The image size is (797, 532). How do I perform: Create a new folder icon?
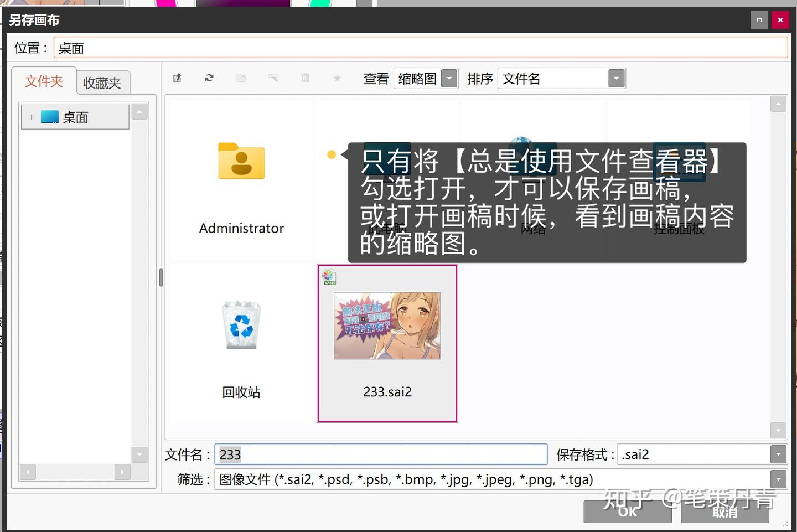click(241, 78)
